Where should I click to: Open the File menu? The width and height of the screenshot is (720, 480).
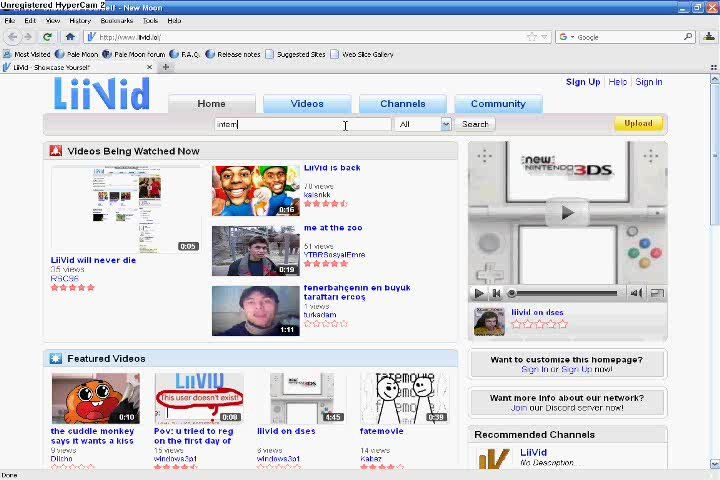pyautogui.click(x=10, y=21)
